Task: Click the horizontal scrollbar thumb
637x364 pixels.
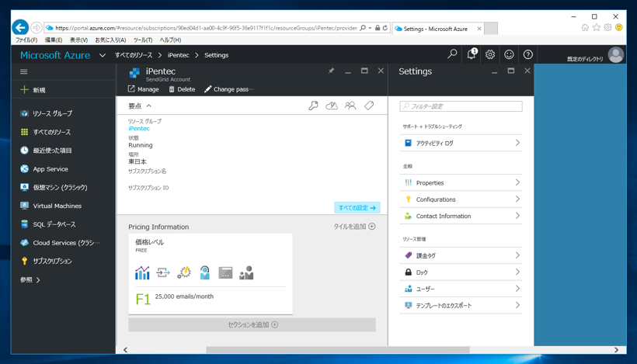Action: point(338,350)
